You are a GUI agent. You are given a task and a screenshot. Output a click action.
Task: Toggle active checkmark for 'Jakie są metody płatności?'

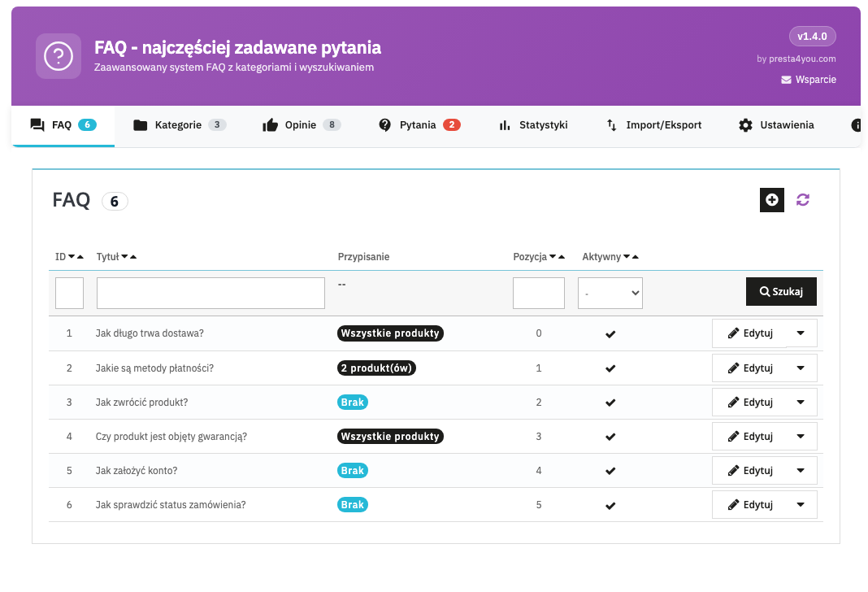tap(610, 368)
